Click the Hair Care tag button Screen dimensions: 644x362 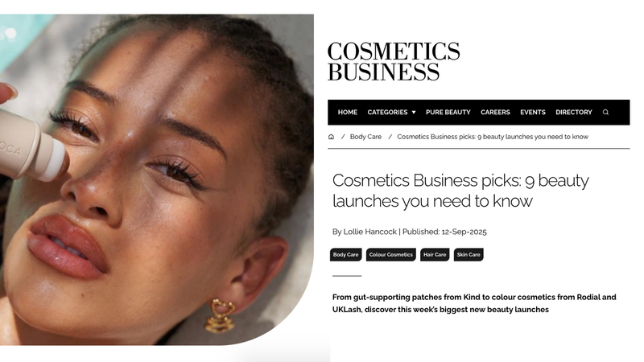[x=435, y=254]
